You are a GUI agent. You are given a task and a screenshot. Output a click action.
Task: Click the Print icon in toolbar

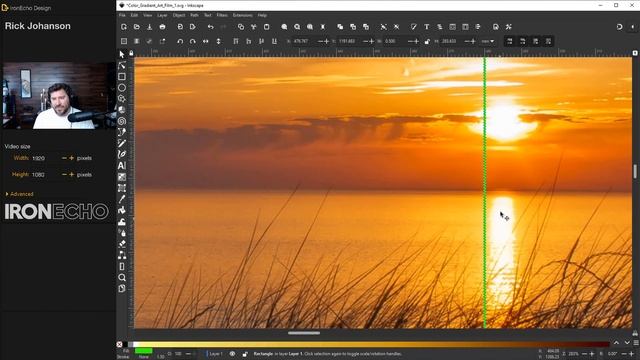(x=162, y=27)
